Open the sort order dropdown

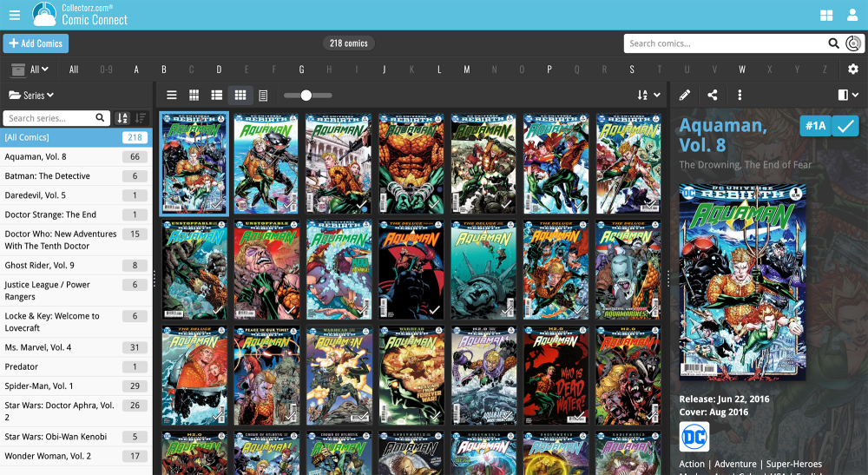click(x=648, y=96)
